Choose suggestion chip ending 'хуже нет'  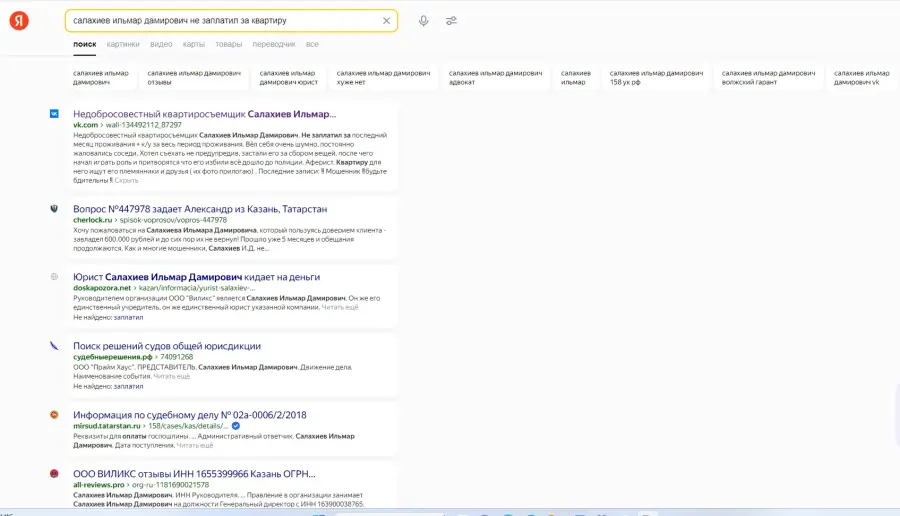click(383, 77)
